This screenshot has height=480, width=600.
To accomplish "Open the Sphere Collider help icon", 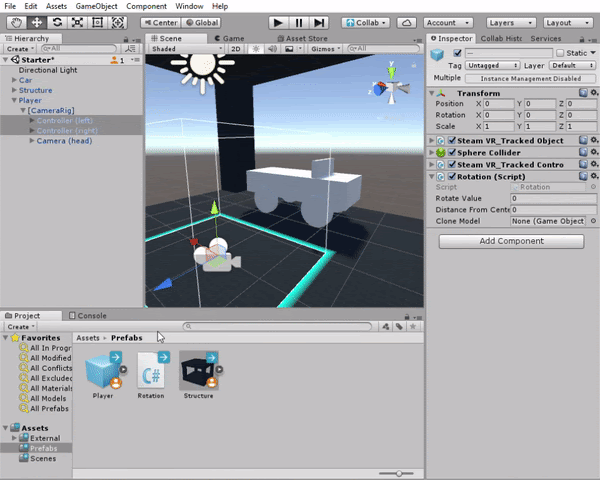I will coord(582,153).
